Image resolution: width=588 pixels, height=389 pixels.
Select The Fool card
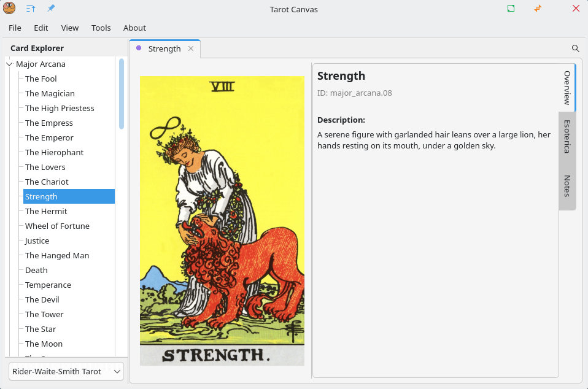(41, 79)
